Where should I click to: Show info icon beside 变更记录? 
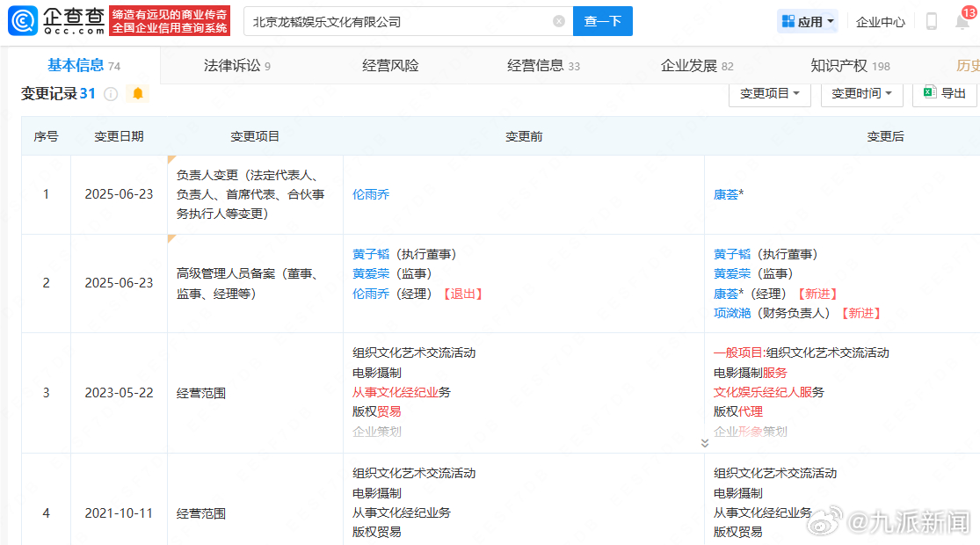111,94
